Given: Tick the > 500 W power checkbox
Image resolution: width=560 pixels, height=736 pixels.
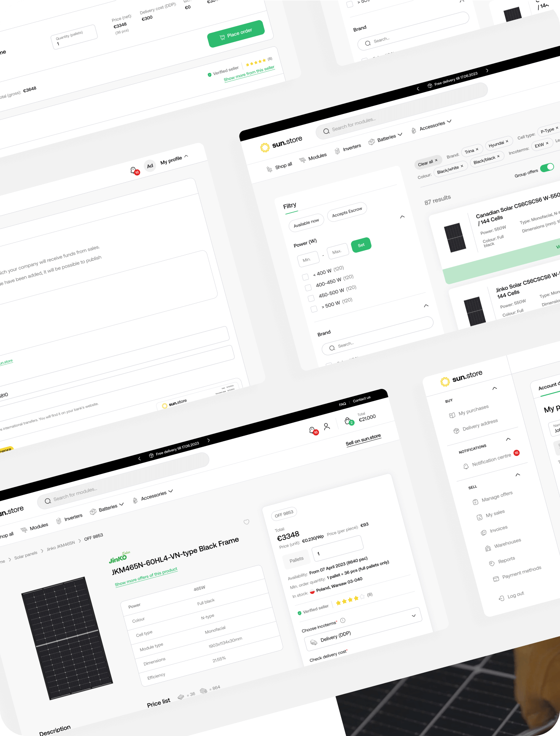Looking at the screenshot, I should point(314,309).
